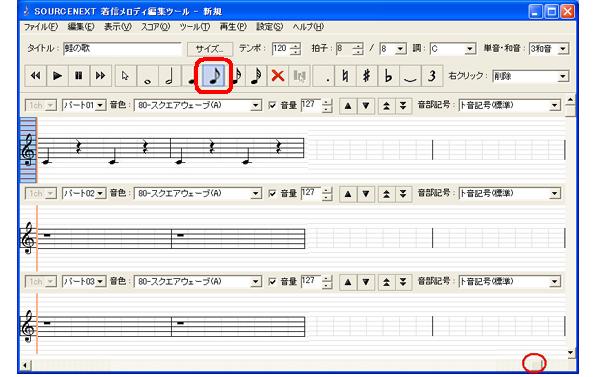This screenshot has height=377, width=600.
Task: Select the triplet 3 tool
Action: coord(432,76)
